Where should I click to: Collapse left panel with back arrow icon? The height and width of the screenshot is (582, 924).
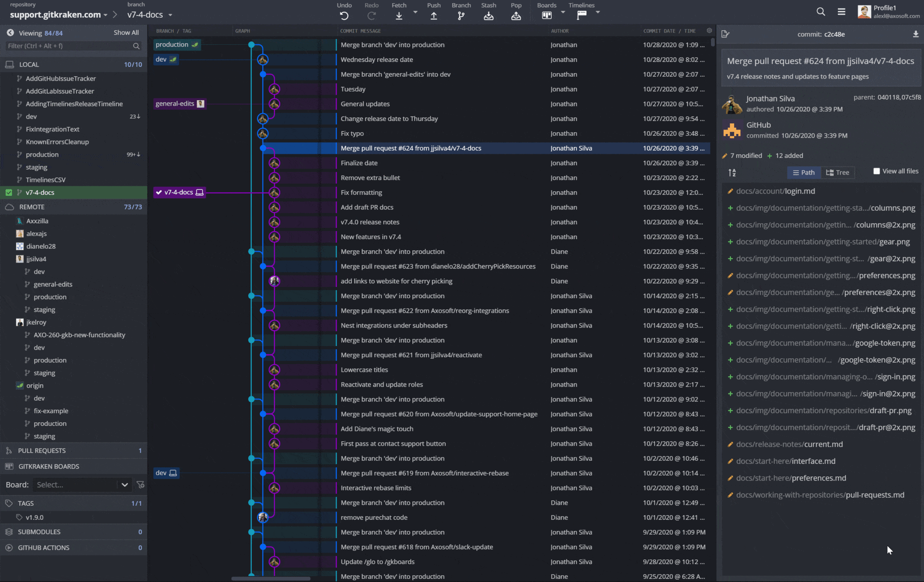pos(10,32)
